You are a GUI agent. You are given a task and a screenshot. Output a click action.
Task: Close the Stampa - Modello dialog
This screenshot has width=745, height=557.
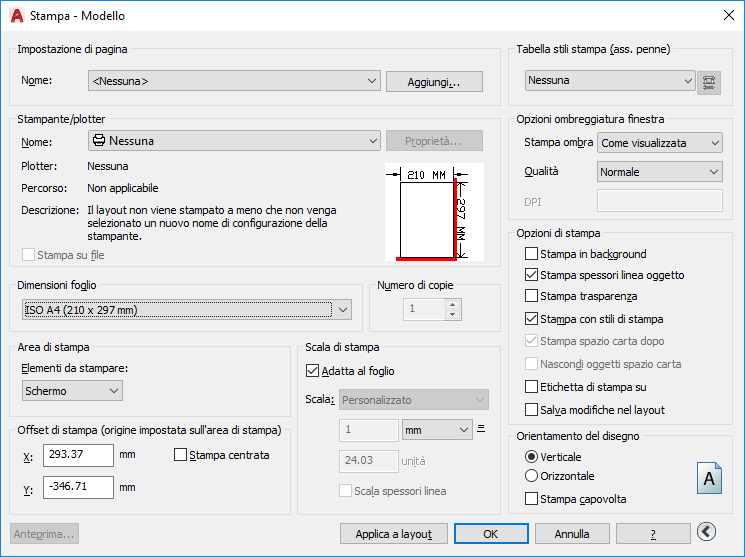pos(728,15)
